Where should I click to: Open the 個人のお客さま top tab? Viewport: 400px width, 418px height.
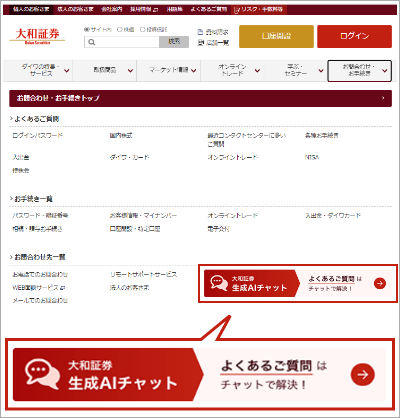tap(31, 9)
